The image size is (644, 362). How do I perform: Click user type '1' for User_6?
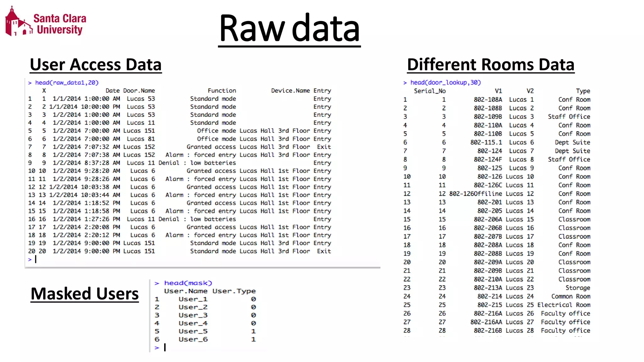click(253, 339)
